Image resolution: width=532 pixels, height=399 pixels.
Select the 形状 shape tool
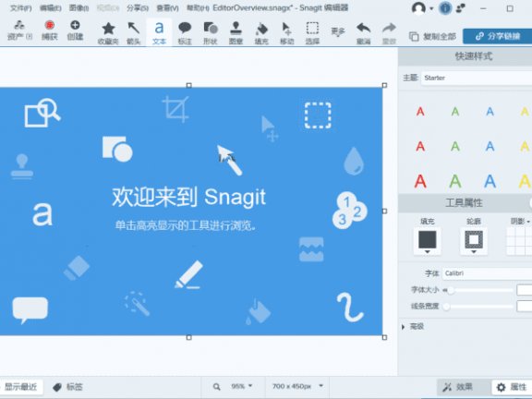pos(211,33)
